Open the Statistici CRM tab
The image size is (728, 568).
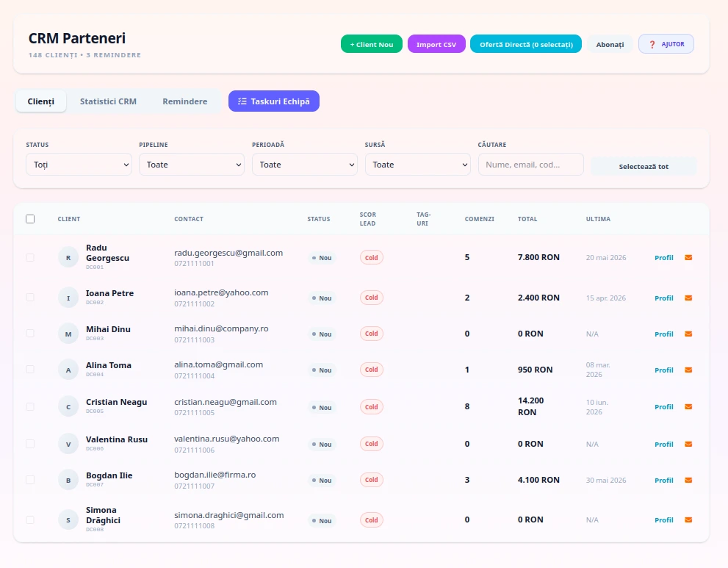108,101
